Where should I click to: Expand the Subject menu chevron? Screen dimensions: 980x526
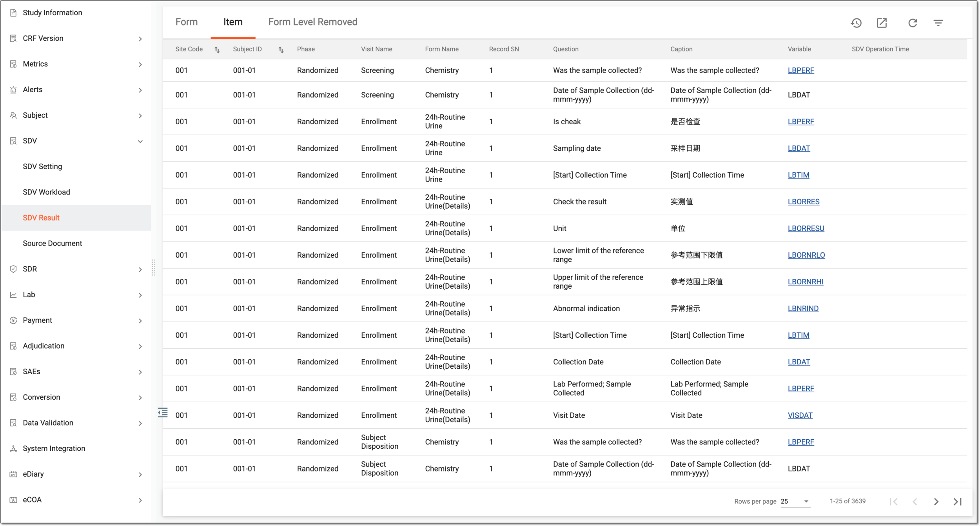140,115
